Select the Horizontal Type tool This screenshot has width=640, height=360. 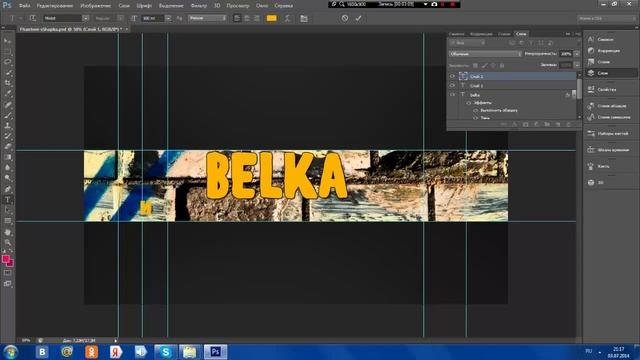7,200
